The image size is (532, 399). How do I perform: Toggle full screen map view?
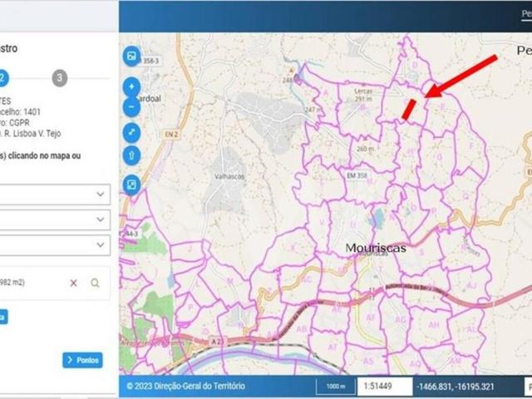[131, 132]
